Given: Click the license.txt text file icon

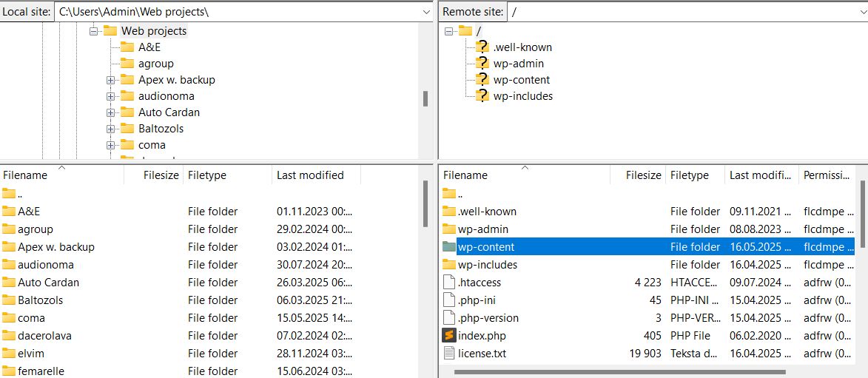Looking at the screenshot, I should 449,353.
